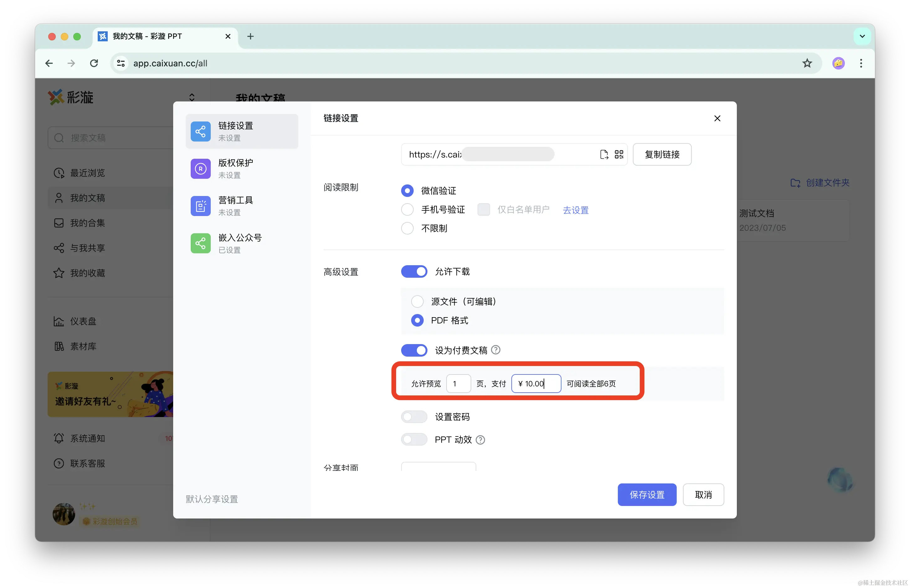Enable the 设置密码 switch

(x=414, y=416)
